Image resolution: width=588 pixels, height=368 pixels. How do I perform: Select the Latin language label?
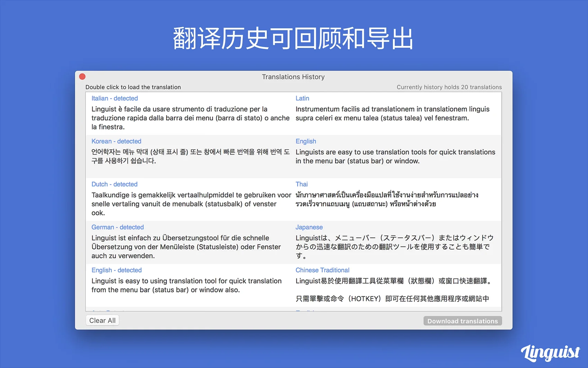[302, 98]
